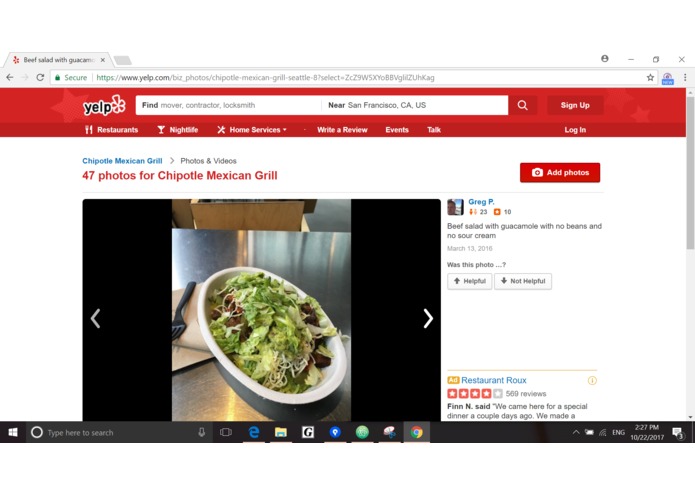Open Talk in the nav bar
Image resolution: width=695 pixels, height=494 pixels.
click(x=434, y=130)
